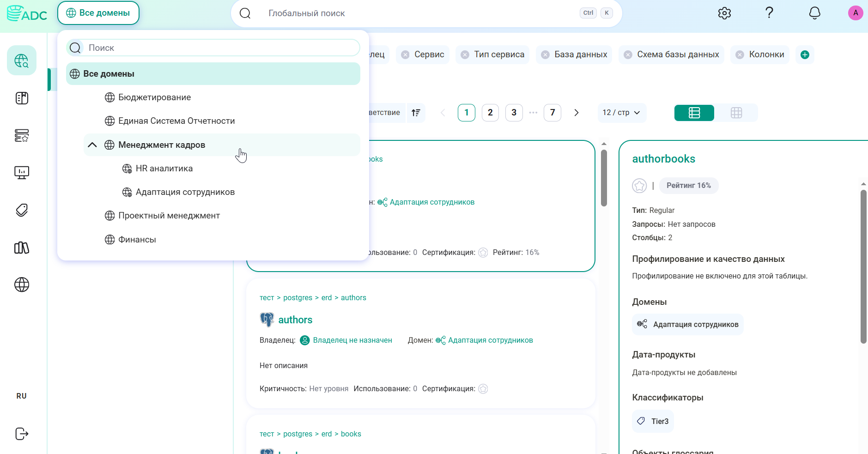The height and width of the screenshot is (454, 868).
Task: Open help question mark icon
Action: coord(769,13)
